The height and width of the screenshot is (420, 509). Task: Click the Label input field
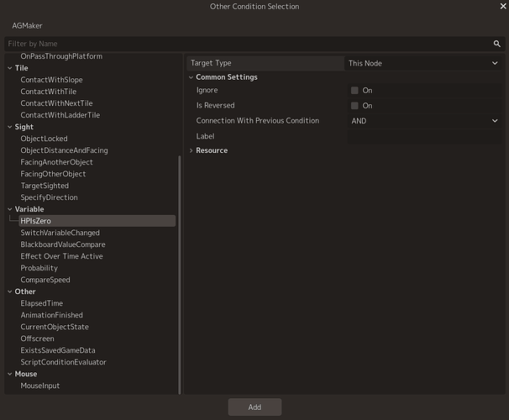pos(425,136)
